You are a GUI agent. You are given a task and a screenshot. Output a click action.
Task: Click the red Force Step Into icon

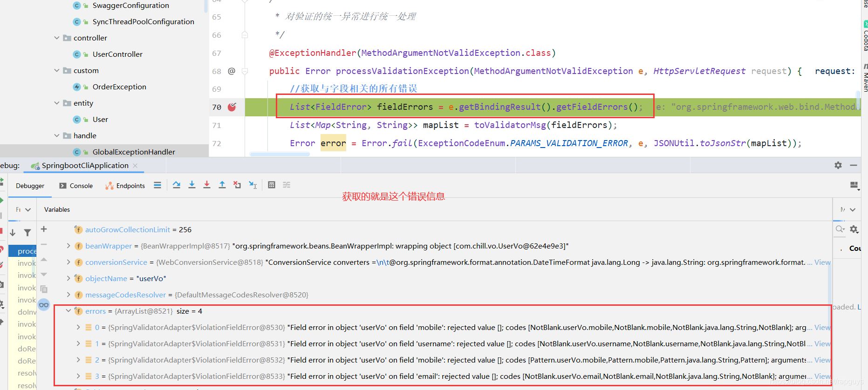point(207,185)
